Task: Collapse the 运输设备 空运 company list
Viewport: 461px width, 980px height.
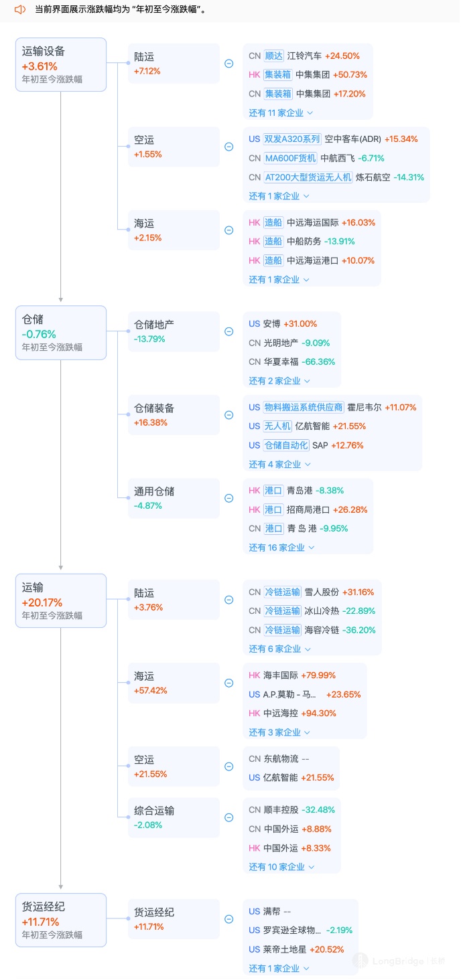Action: pos(228,147)
